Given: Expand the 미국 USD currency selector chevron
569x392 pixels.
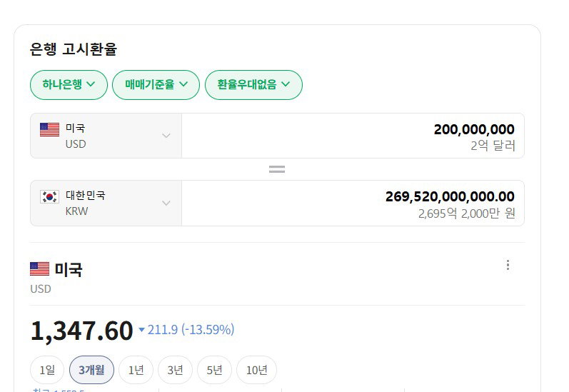Looking at the screenshot, I should [166, 136].
